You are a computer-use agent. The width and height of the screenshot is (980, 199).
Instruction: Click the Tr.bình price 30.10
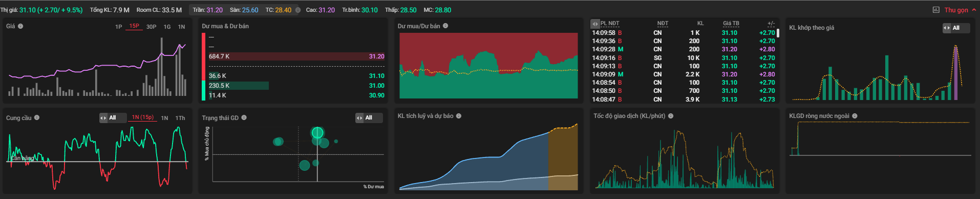[370, 10]
